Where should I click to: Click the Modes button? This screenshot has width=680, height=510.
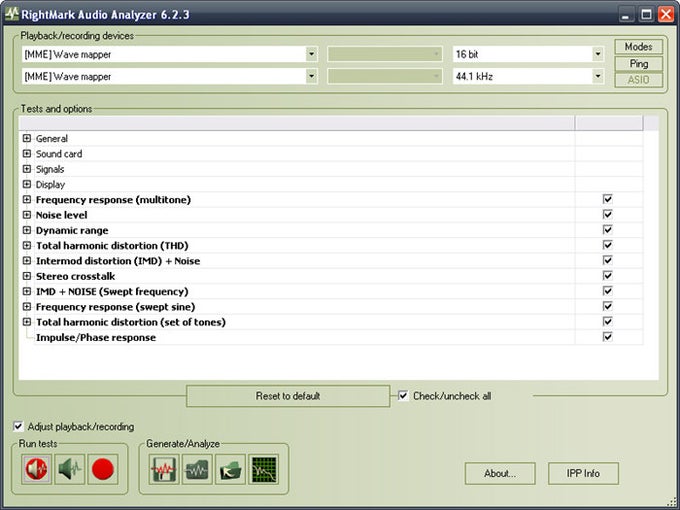pyautogui.click(x=638, y=46)
